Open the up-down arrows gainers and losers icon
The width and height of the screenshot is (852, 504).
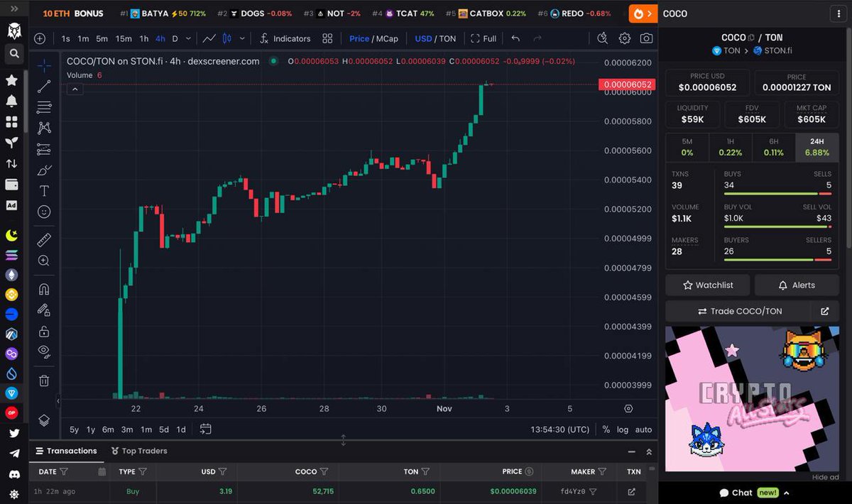(12, 163)
